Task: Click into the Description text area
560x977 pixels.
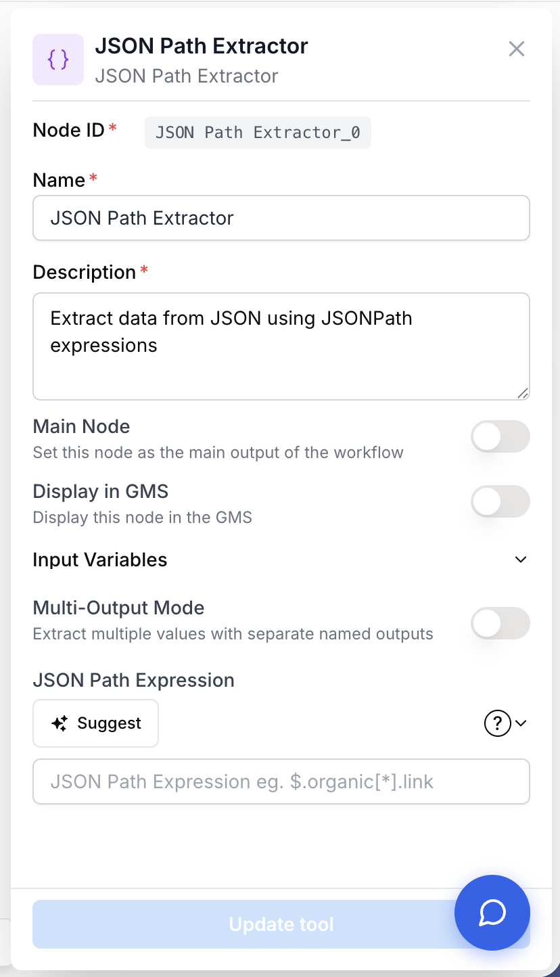Action: (281, 346)
